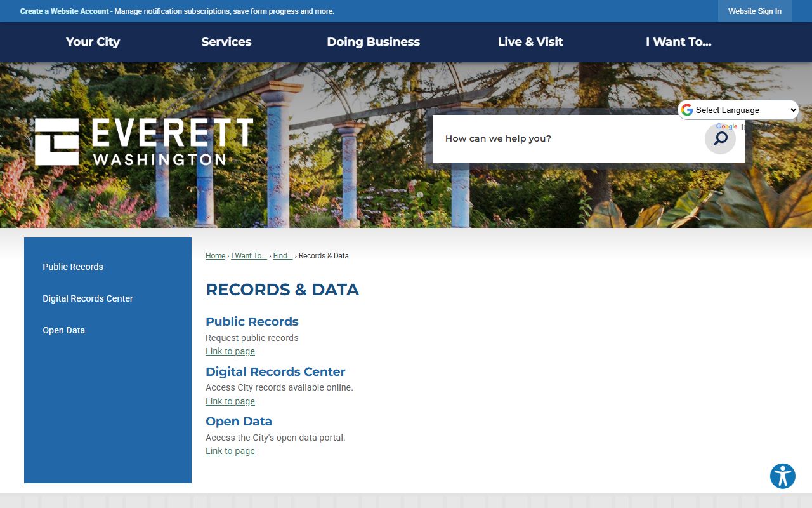Go to Home breadcrumb link

216,256
